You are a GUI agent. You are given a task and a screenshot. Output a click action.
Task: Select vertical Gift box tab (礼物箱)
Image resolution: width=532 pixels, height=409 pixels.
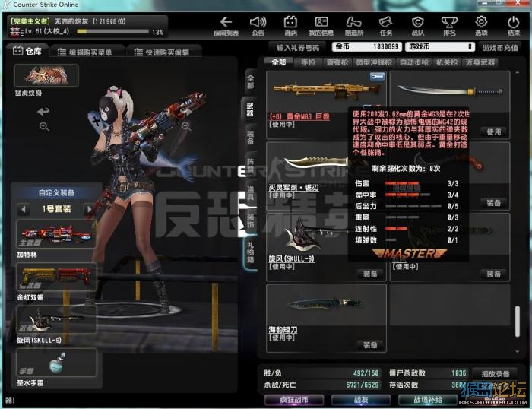click(x=250, y=252)
